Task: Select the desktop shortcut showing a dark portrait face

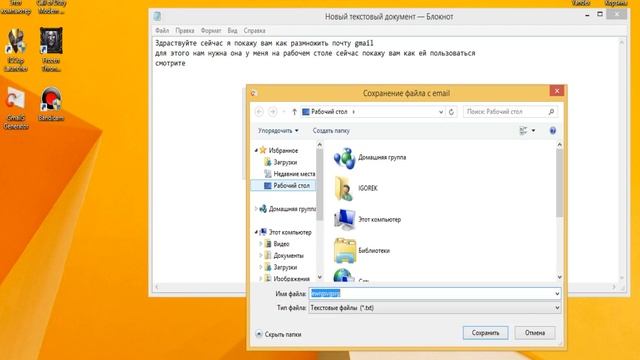Action: [51, 50]
